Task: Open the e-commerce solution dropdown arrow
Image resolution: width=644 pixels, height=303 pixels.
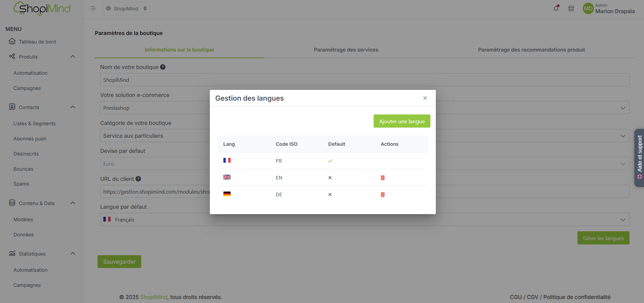Action: [623, 108]
